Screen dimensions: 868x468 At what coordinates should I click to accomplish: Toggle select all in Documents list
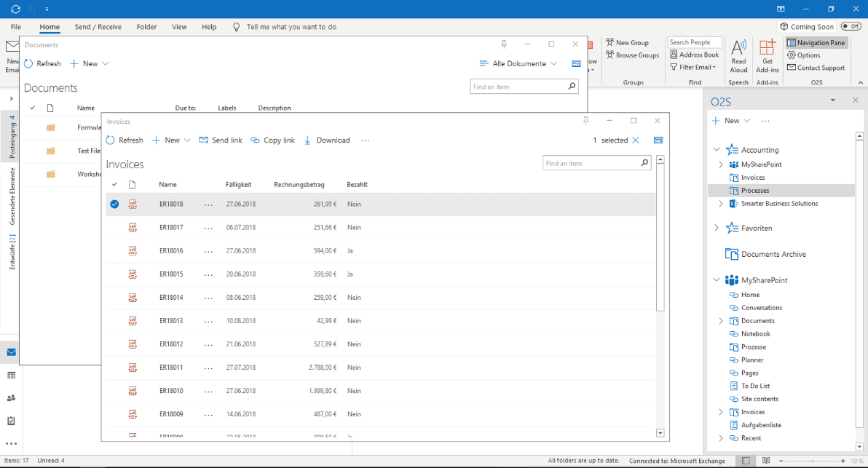(x=33, y=108)
